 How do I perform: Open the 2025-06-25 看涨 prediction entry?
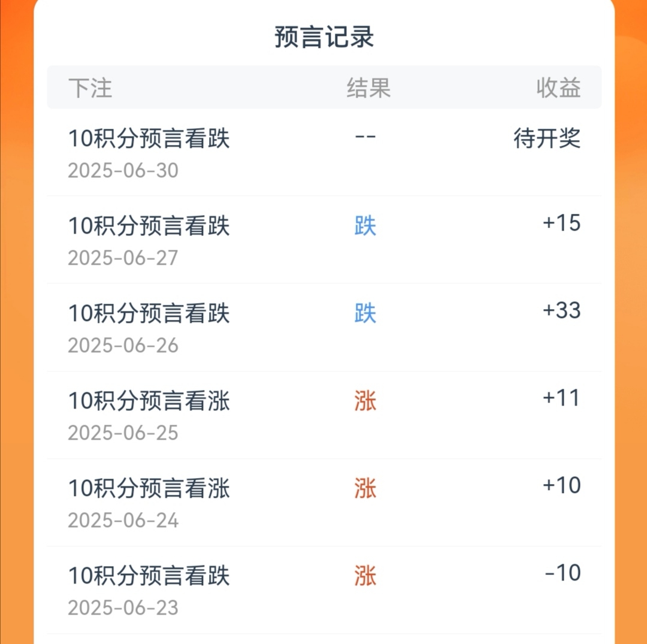pos(324,415)
